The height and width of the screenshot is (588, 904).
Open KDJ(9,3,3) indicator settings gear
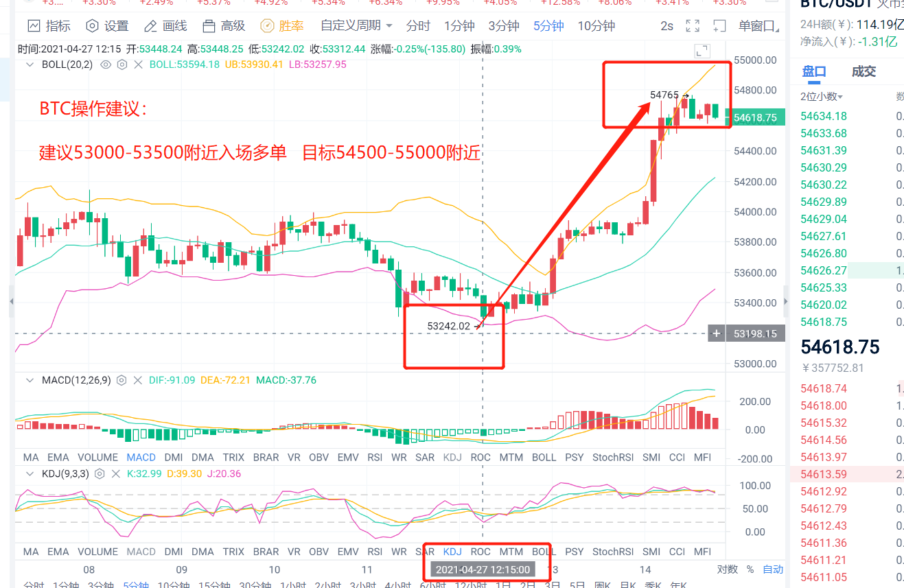(x=98, y=473)
